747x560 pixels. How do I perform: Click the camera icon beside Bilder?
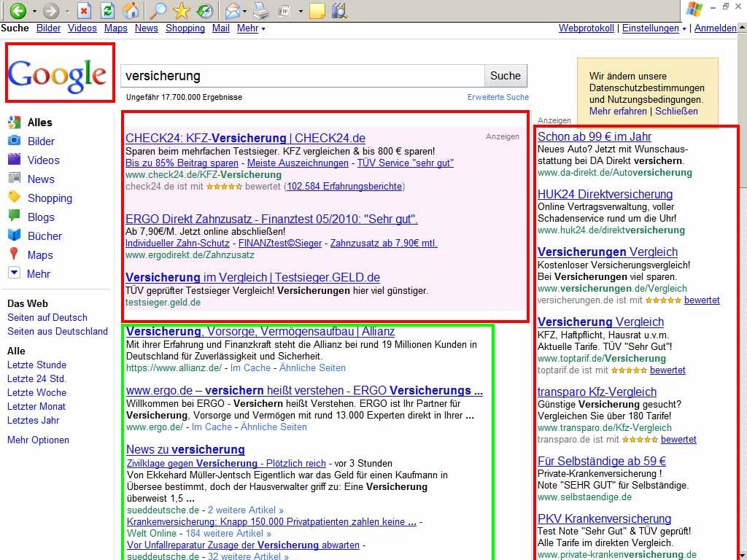coord(14,141)
